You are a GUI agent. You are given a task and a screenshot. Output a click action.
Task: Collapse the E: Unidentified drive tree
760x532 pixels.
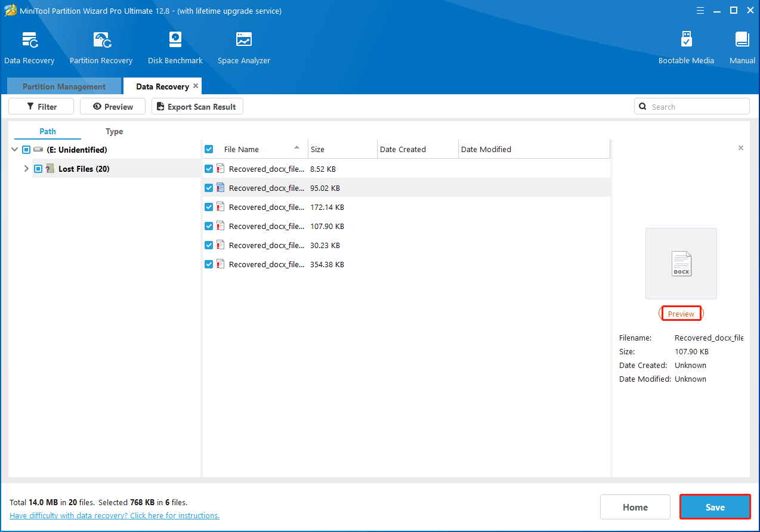point(15,150)
